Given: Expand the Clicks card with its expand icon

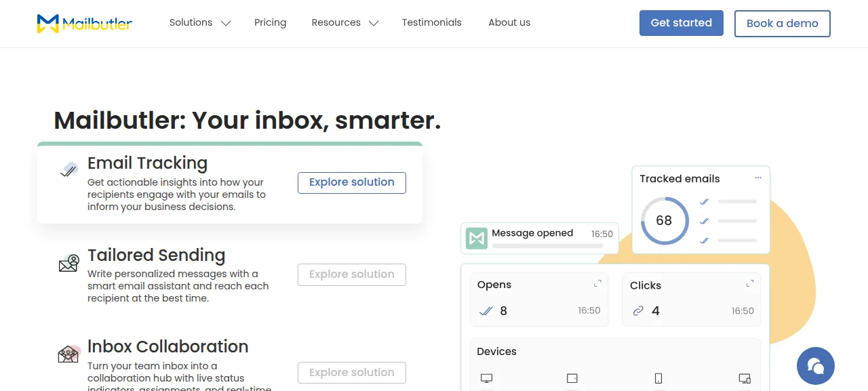Looking at the screenshot, I should pyautogui.click(x=750, y=283).
